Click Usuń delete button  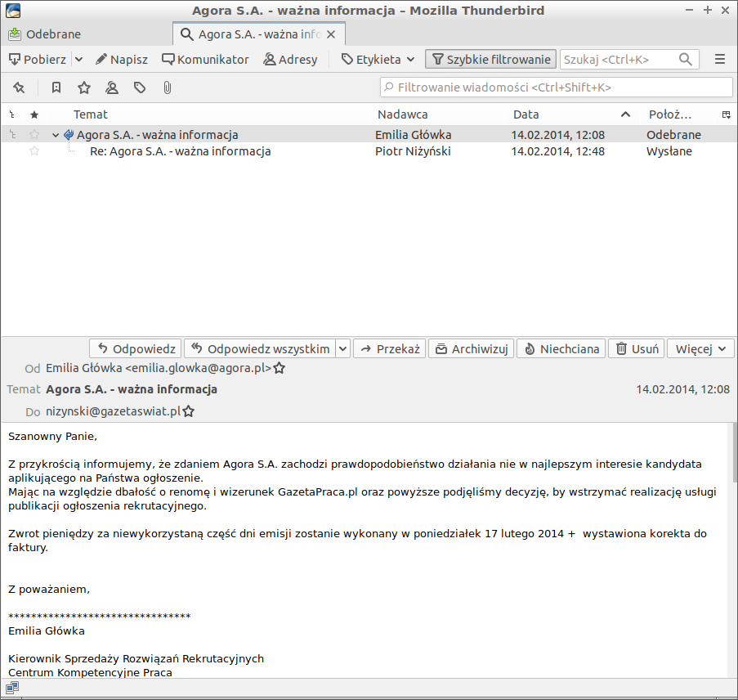pos(637,349)
